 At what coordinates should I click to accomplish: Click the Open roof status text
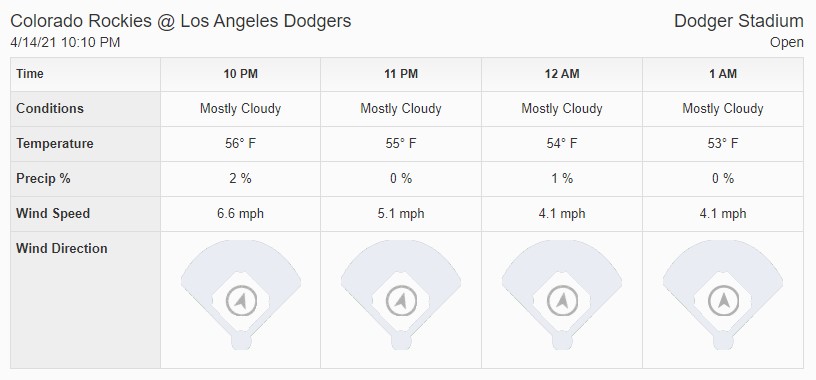point(787,43)
